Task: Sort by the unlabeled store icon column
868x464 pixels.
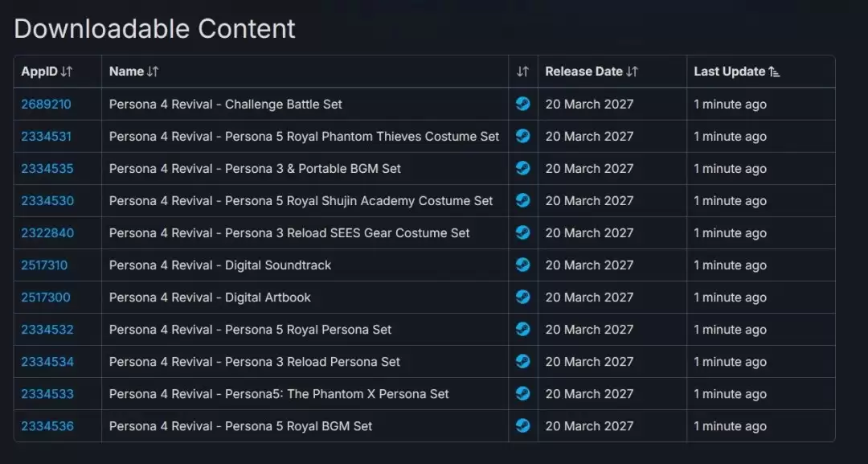Action: point(523,72)
